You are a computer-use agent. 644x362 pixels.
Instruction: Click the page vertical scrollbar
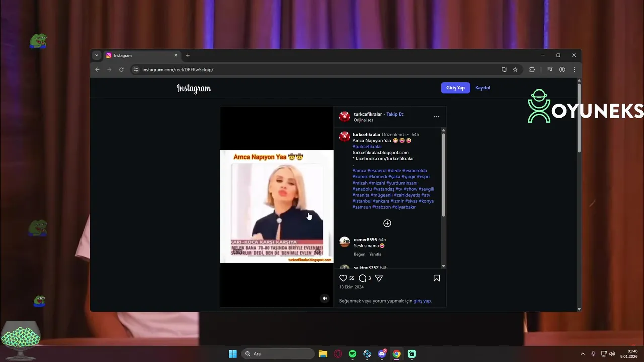pyautogui.click(x=579, y=118)
